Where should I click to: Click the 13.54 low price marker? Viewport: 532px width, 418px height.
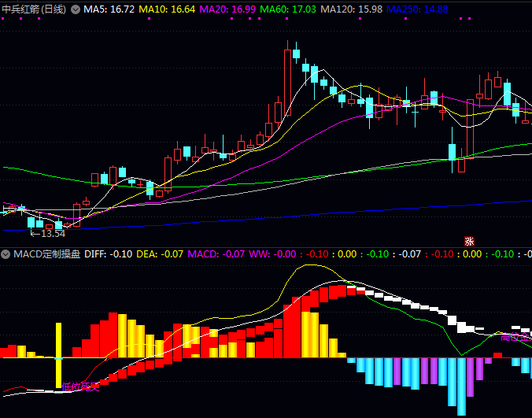48,233
